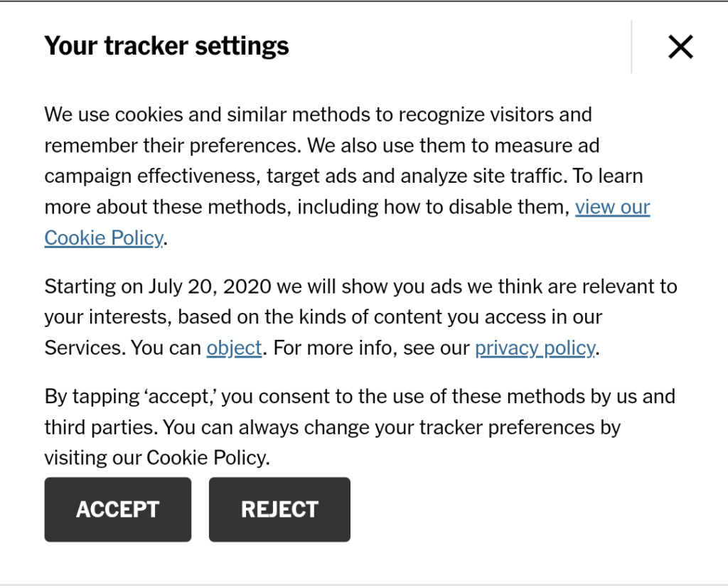Click the Your tracker settings heading
This screenshot has height=588, width=728.
click(166, 46)
